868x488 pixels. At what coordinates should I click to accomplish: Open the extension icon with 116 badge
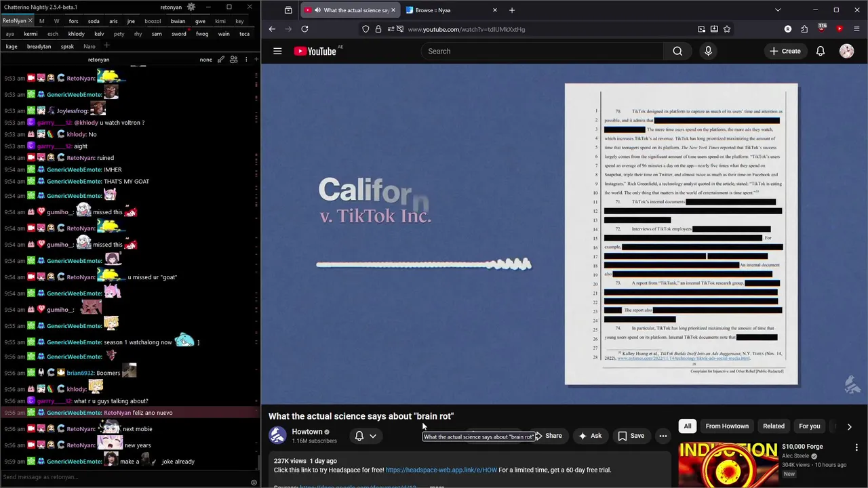821,28
